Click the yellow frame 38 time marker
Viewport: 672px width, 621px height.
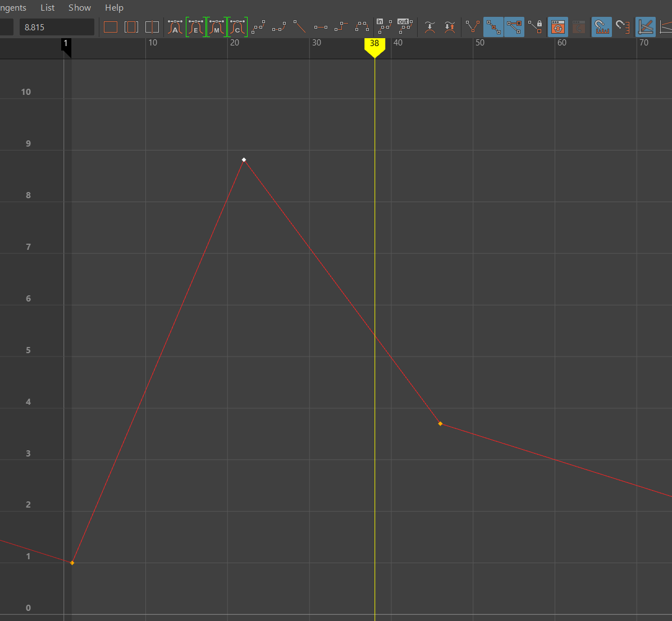click(374, 45)
